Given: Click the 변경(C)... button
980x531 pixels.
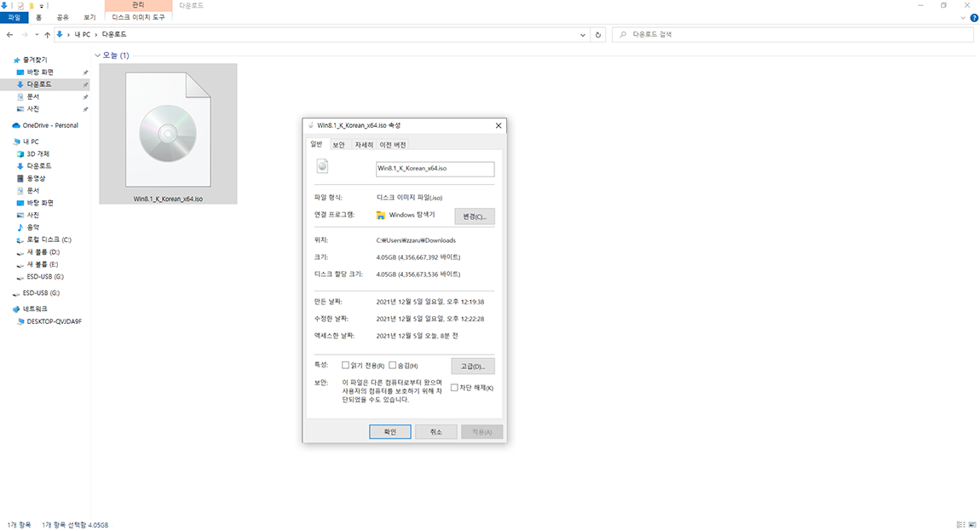Looking at the screenshot, I should tap(475, 216).
